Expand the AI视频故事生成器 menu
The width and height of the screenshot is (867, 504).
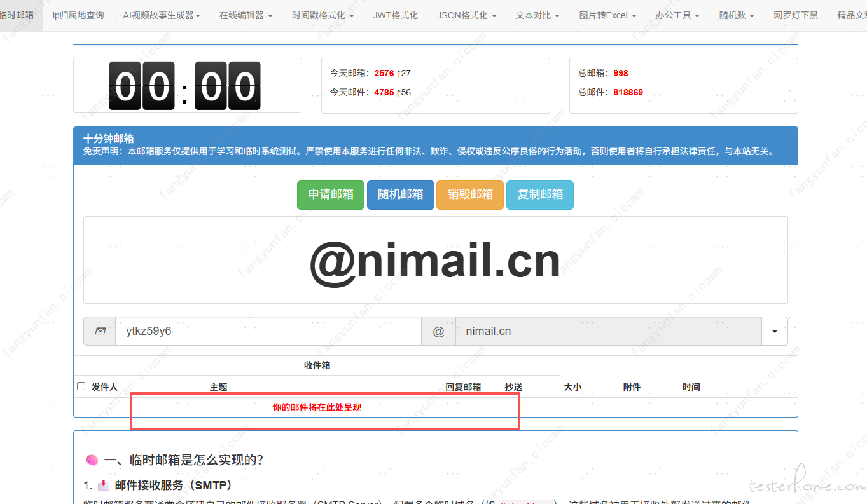click(162, 15)
